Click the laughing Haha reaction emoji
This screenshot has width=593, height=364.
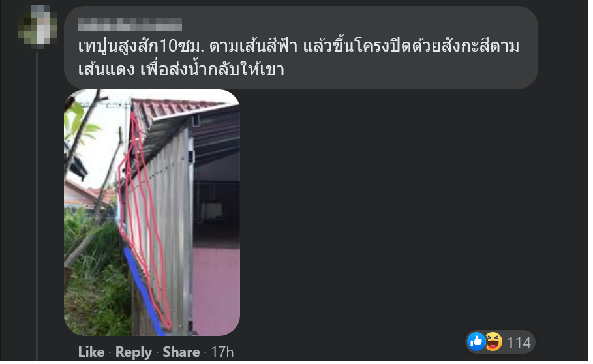tap(494, 342)
